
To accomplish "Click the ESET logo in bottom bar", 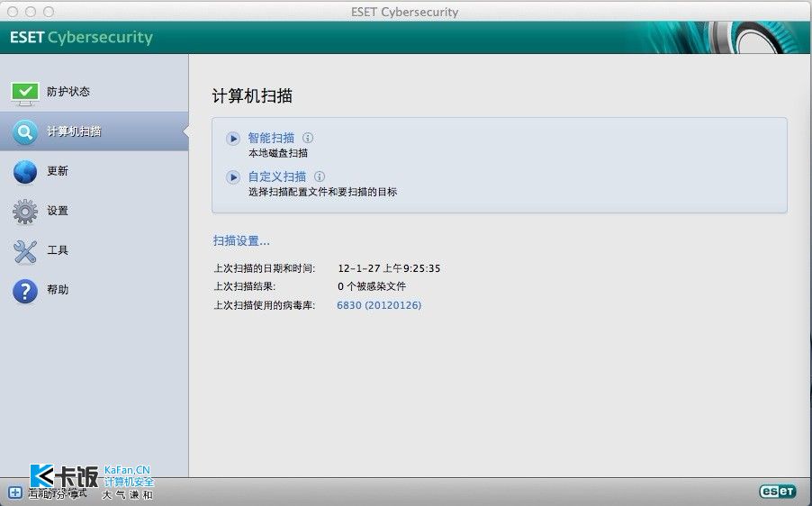I will [777, 491].
